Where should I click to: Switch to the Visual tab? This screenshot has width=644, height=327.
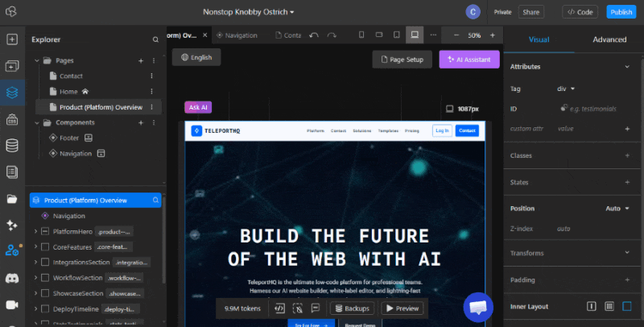point(539,39)
